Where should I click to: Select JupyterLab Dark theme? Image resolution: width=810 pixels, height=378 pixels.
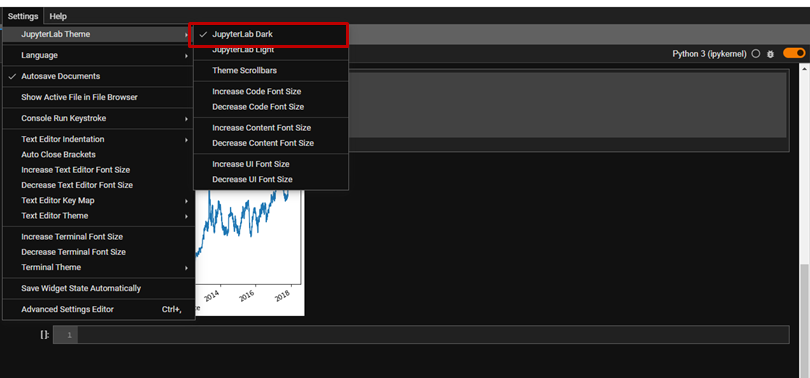coord(271,35)
